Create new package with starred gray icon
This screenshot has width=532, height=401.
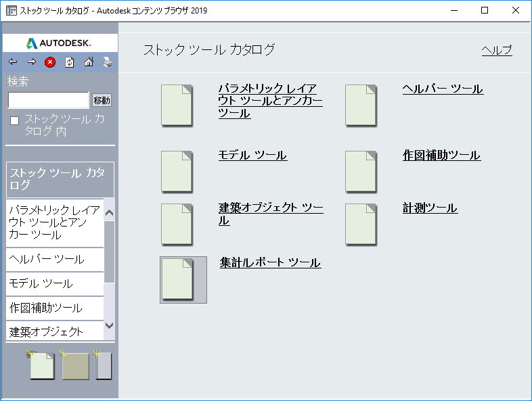point(102,364)
